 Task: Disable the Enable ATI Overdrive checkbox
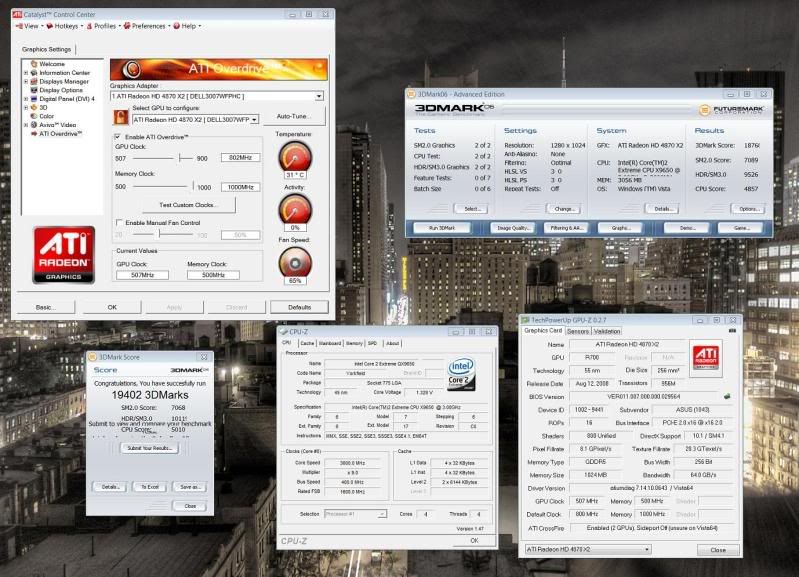pyautogui.click(x=119, y=136)
